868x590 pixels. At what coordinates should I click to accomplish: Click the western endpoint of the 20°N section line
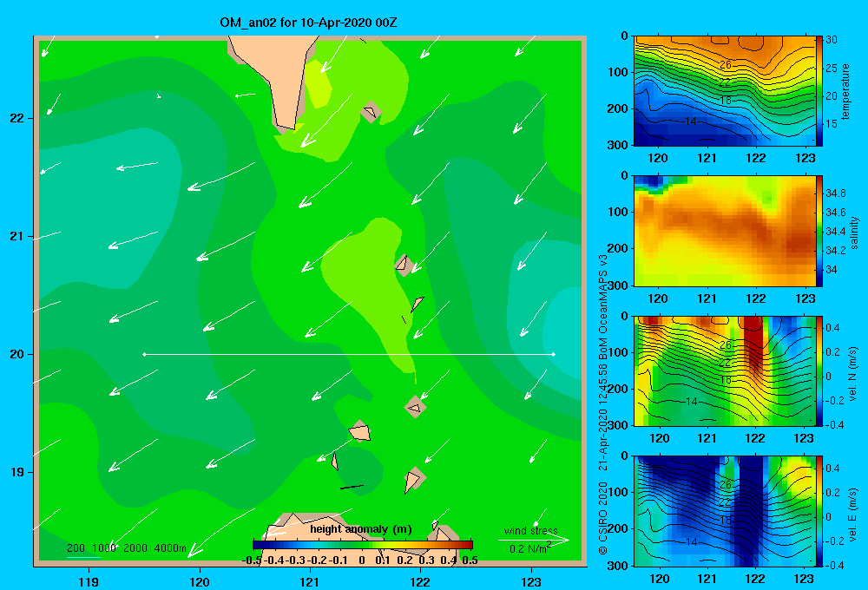coord(144,354)
